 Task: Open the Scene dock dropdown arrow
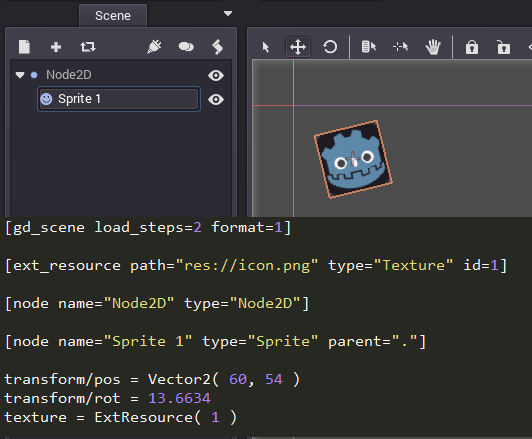[x=228, y=14]
